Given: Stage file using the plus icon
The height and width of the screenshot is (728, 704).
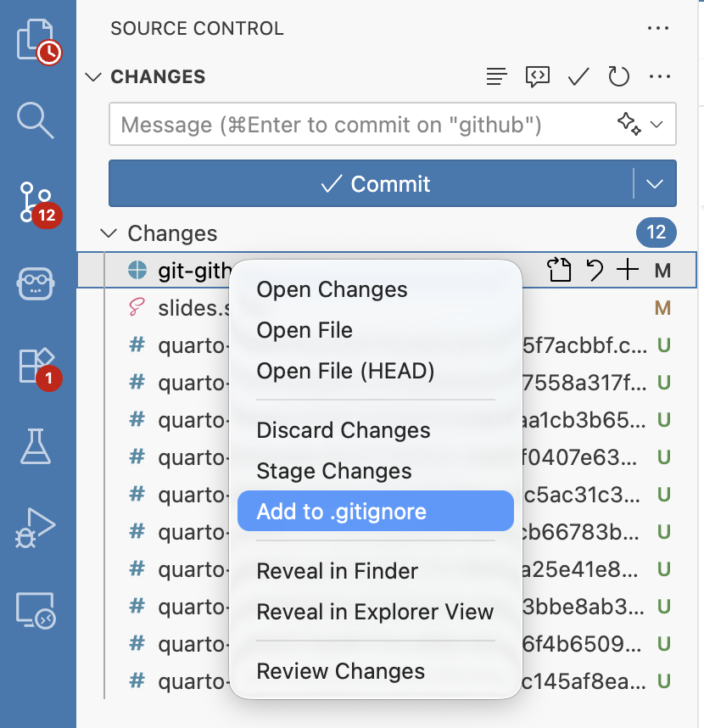Looking at the screenshot, I should pos(627,271).
